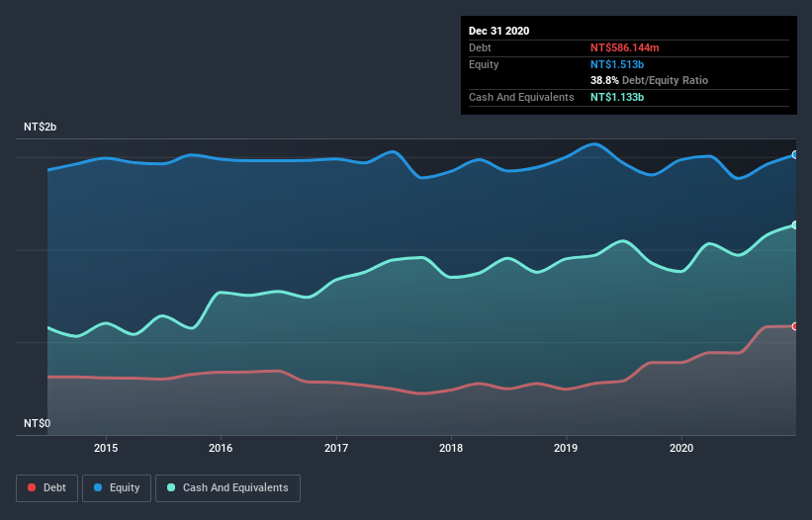Click the red Debt data point marker

795,326
